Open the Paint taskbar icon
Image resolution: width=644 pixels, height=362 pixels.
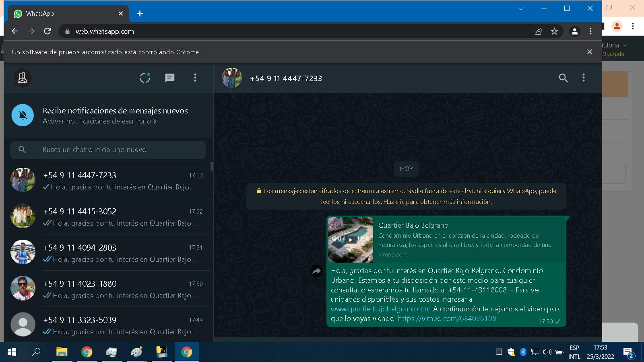click(x=136, y=352)
